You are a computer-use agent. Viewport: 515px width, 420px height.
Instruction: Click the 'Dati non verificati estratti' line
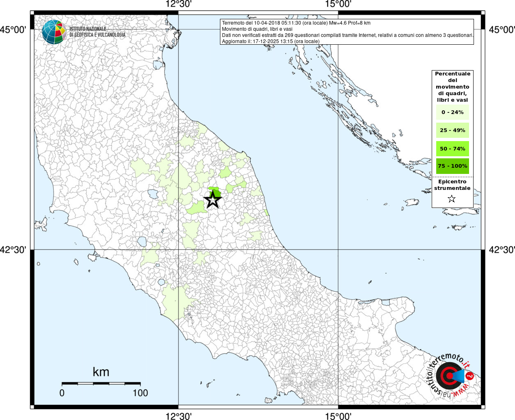click(x=348, y=35)
